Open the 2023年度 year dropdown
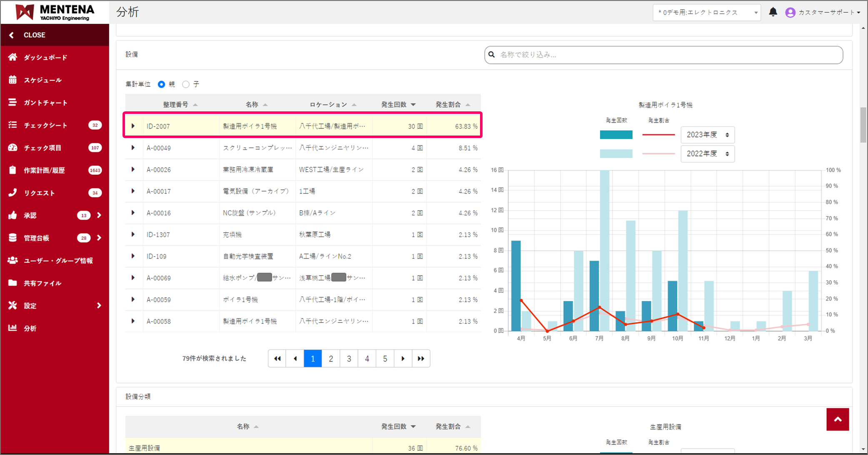Viewport: 868px width, 455px height. tap(707, 135)
